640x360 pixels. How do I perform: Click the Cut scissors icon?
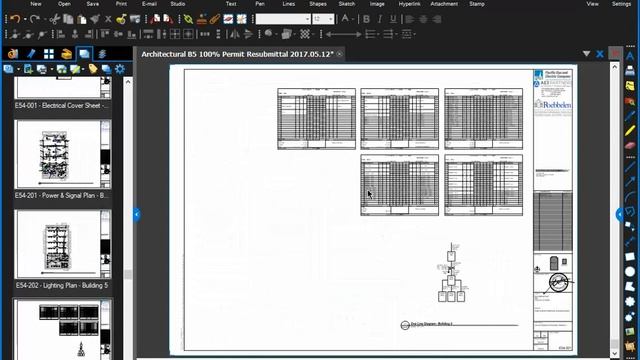(x=55, y=19)
